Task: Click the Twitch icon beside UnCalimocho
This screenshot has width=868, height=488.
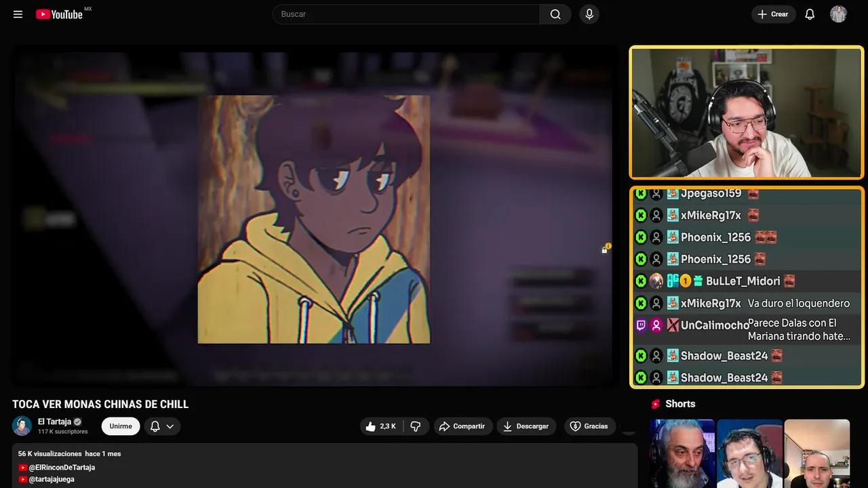Action: pos(641,325)
